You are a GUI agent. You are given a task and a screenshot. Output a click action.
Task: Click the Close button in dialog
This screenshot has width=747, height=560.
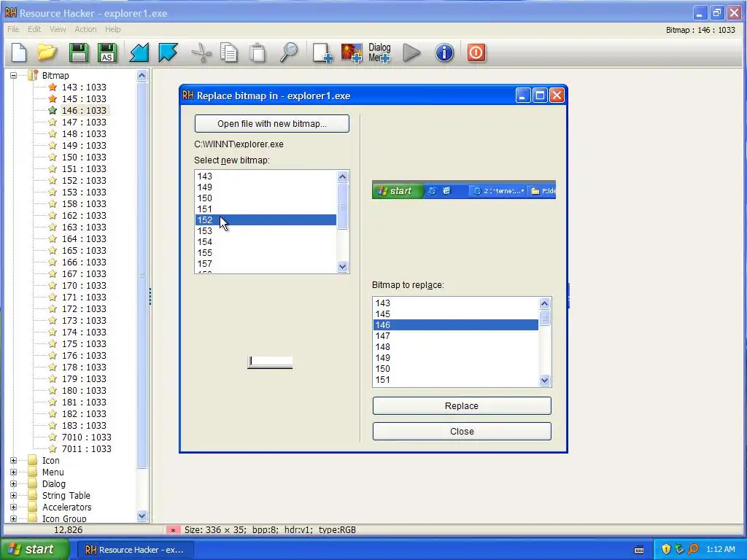click(x=462, y=432)
